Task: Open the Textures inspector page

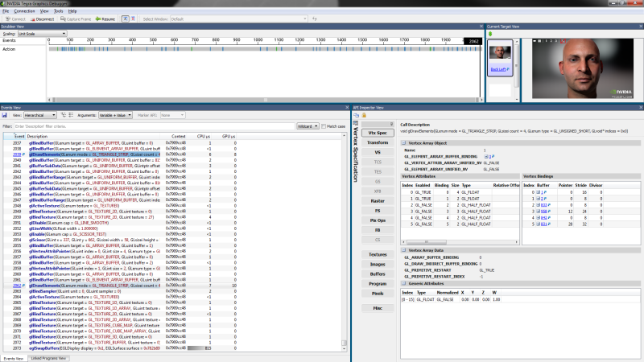Action: pos(378,254)
